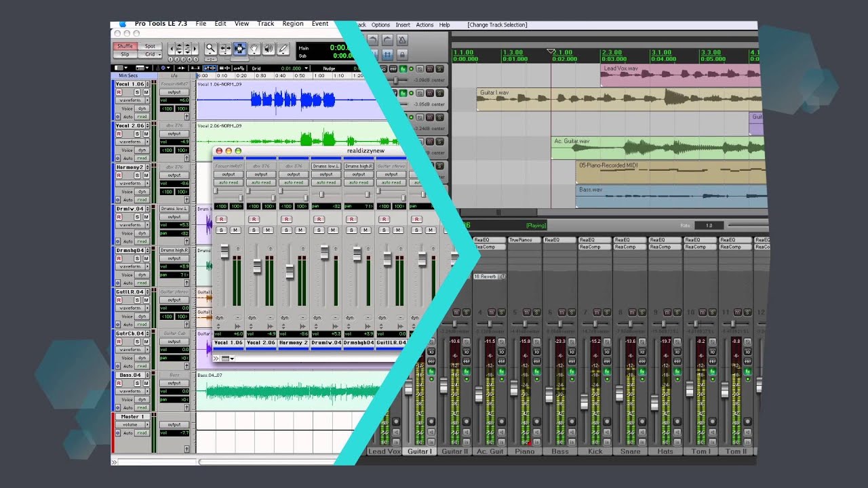This screenshot has height=488, width=868.
Task: Open the Track menu in Pro Tools
Action: click(266, 24)
